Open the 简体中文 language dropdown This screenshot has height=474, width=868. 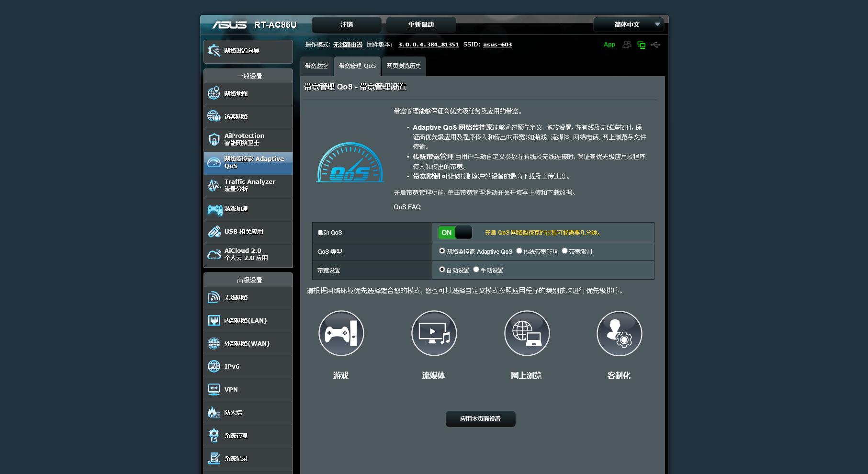point(628,24)
